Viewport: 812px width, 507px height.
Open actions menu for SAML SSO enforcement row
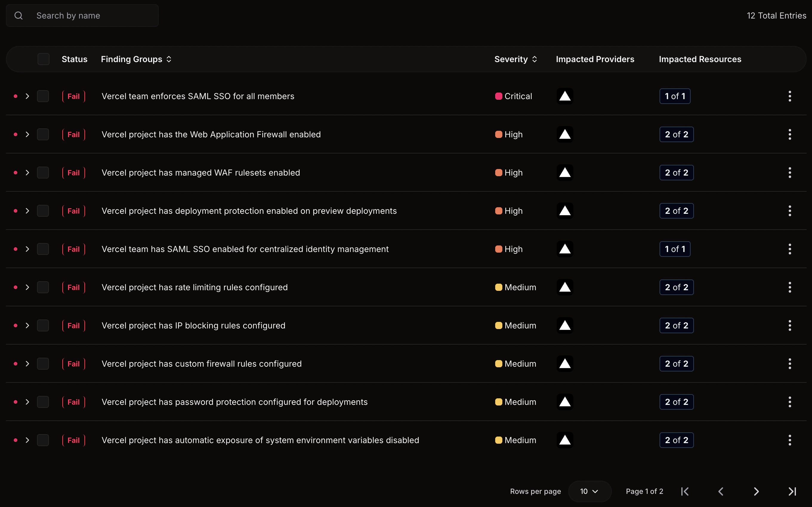(x=790, y=96)
